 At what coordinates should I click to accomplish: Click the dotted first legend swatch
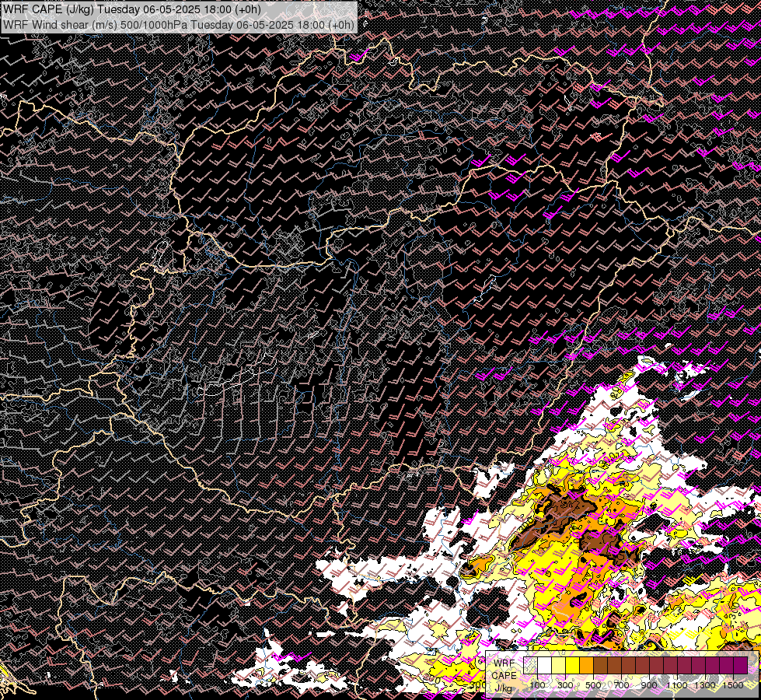coord(530,665)
